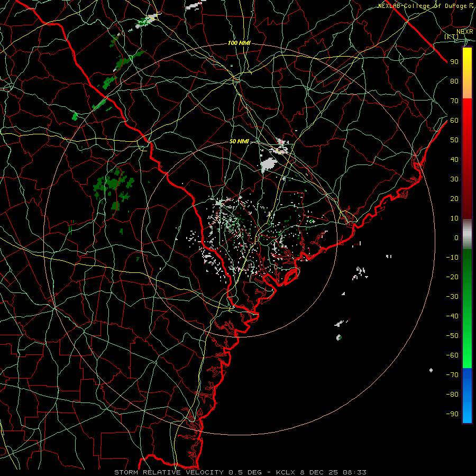Click the 30 value on the velocity scale
Image resolution: width=476 pixels, height=476 pixels.
[454, 179]
